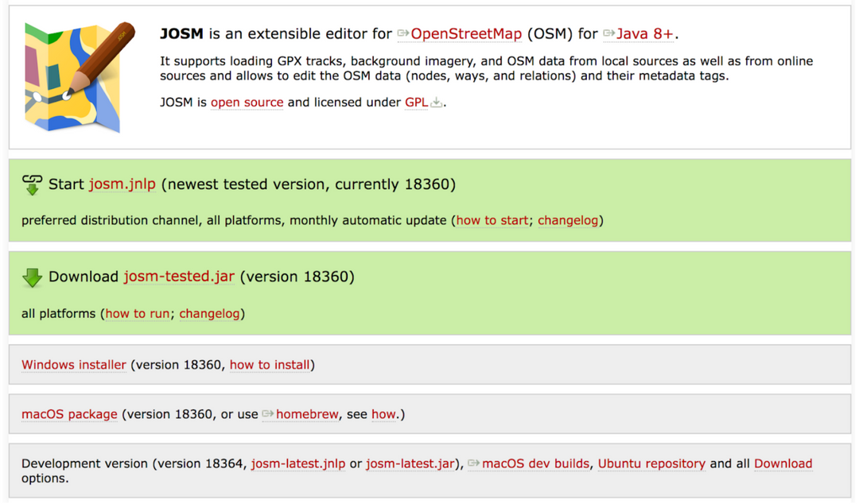Click the download icon after GPL
This screenshot has width=859, height=504.
click(x=436, y=103)
